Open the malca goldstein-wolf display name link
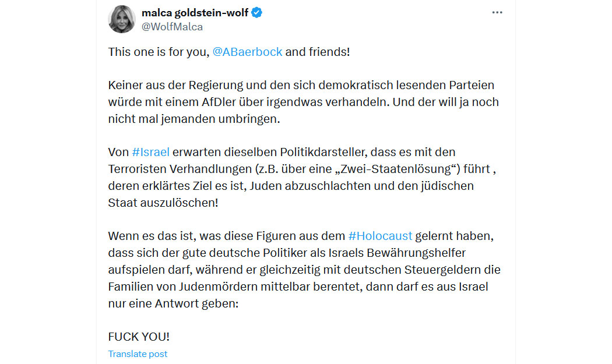The height and width of the screenshot is (364, 612). pyautogui.click(x=195, y=13)
